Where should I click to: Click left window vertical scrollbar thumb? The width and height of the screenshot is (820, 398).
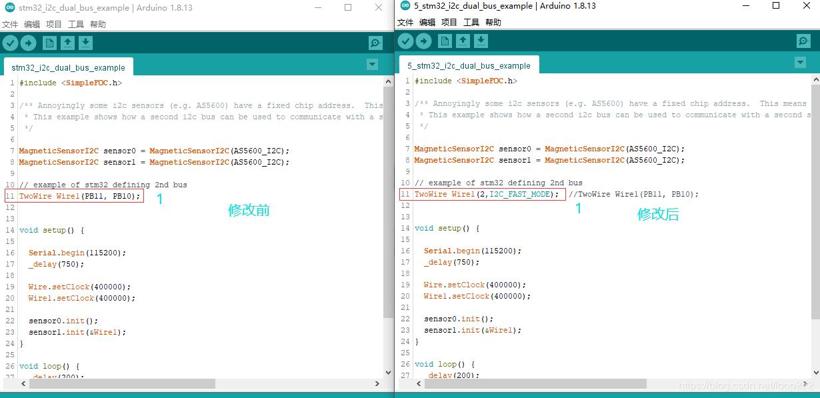pos(388,201)
